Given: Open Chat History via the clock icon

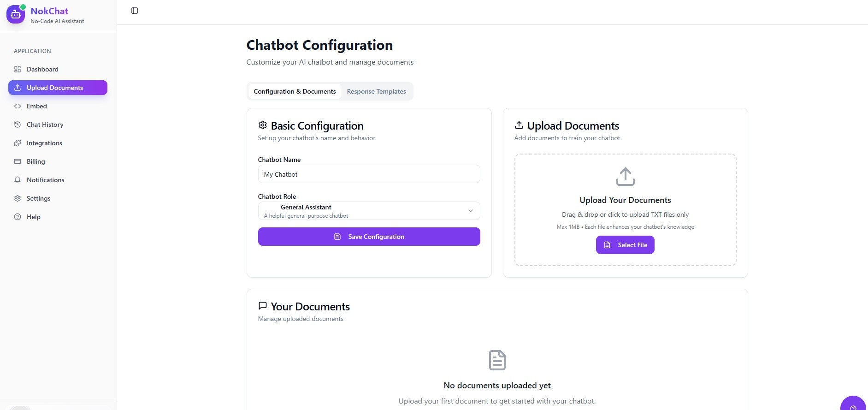Looking at the screenshot, I should click(x=18, y=125).
